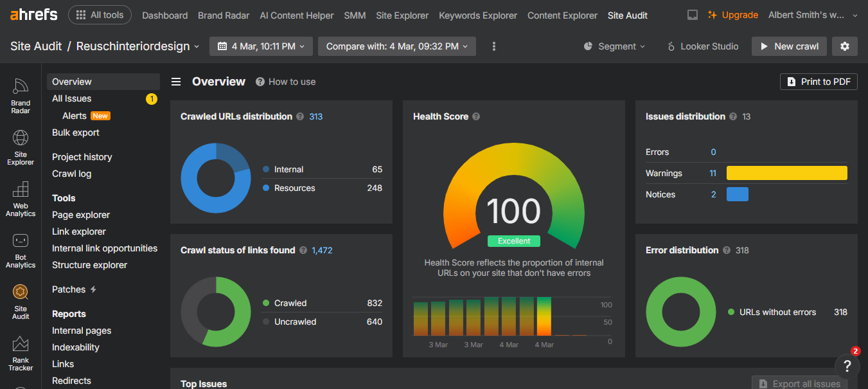
Task: Open the Compare with crawl dropdown
Action: coord(397,46)
